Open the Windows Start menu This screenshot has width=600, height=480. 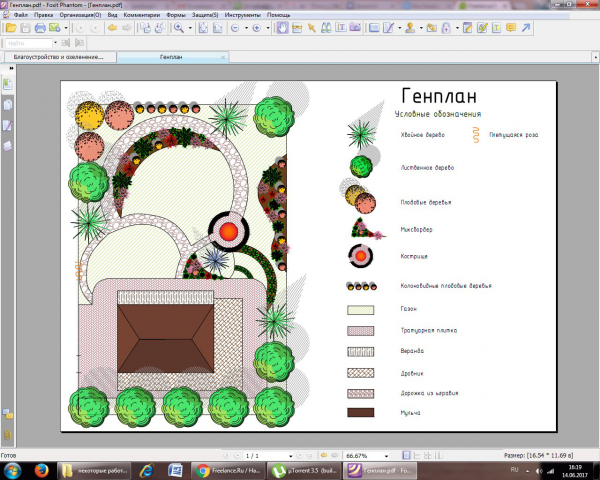[x=12, y=471]
